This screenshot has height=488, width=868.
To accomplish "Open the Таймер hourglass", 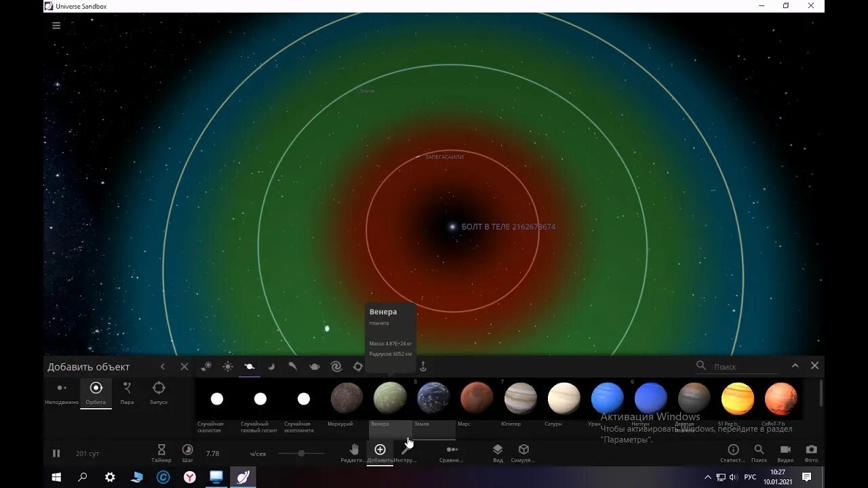I will tap(161, 453).
